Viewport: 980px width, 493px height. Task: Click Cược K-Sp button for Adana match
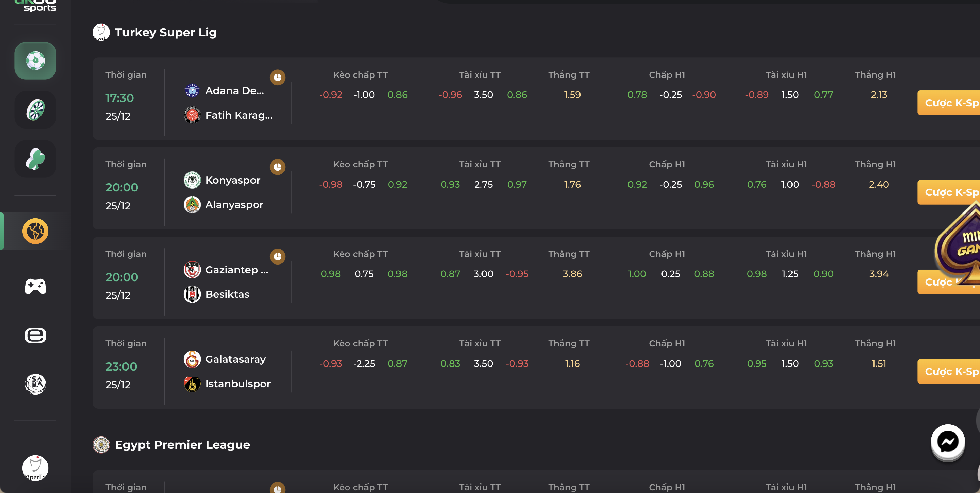tap(948, 103)
